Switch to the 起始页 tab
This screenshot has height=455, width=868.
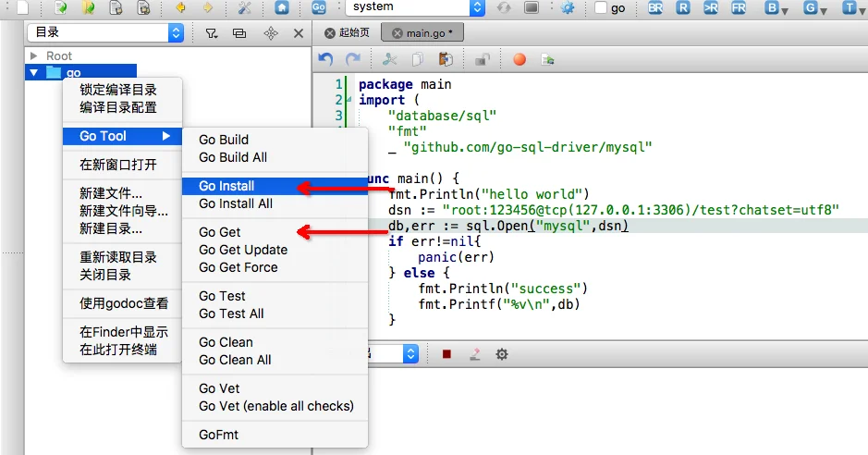(x=348, y=32)
